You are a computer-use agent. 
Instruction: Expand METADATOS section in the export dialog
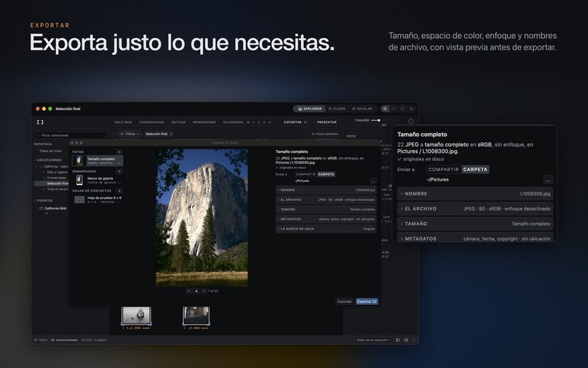(326, 219)
